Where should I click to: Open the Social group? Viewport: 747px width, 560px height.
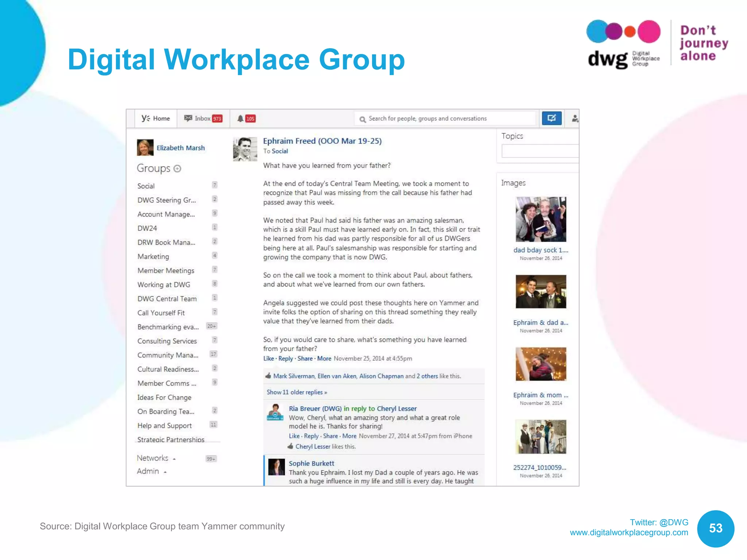click(146, 186)
